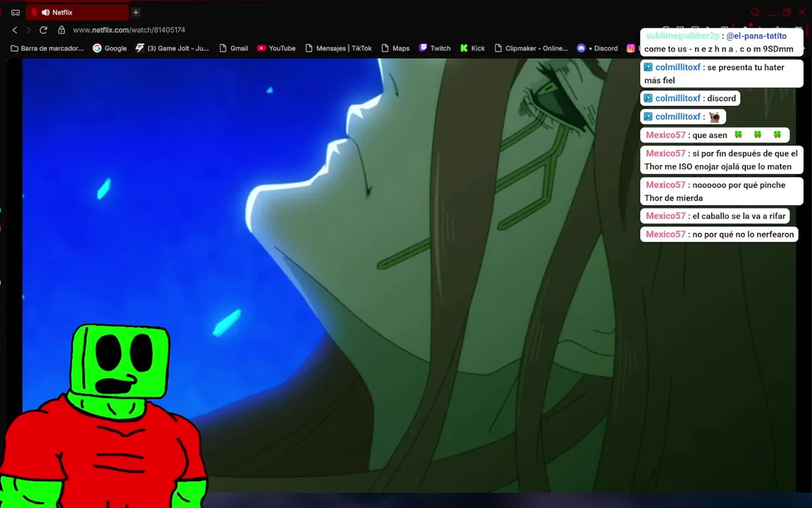Click the Netflix video player area
This screenshot has height=508, width=812.
(x=409, y=274)
